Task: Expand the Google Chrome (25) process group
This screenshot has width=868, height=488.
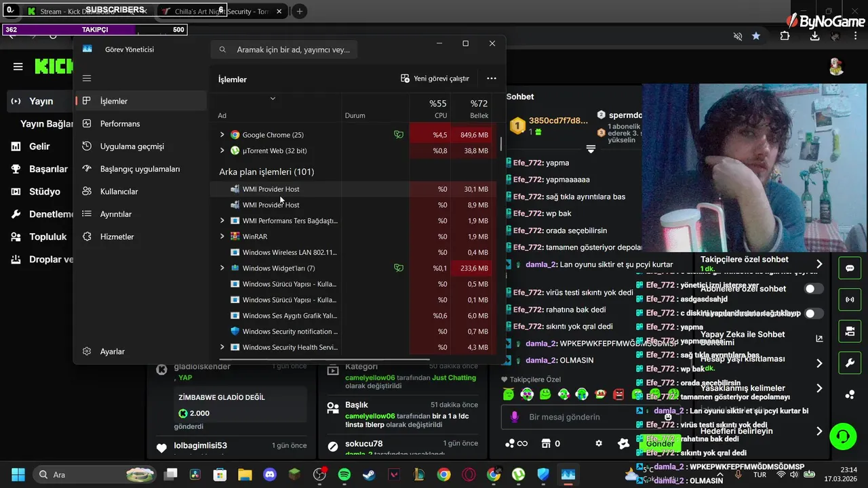Action: [x=222, y=135]
